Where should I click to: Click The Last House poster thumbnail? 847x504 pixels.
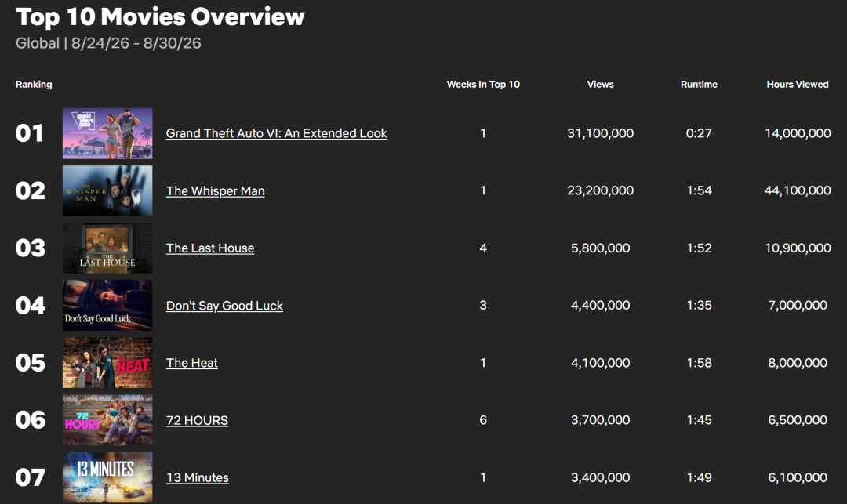click(x=107, y=248)
